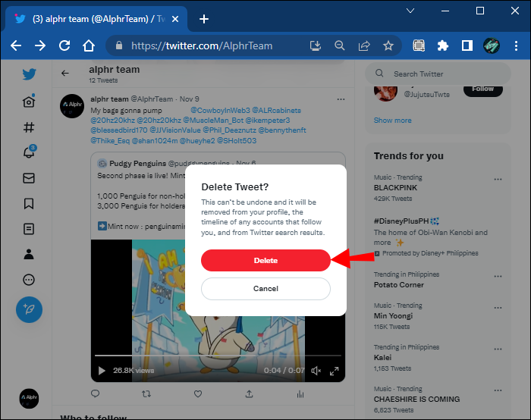Open tab search chevron in title bar

tap(410, 11)
